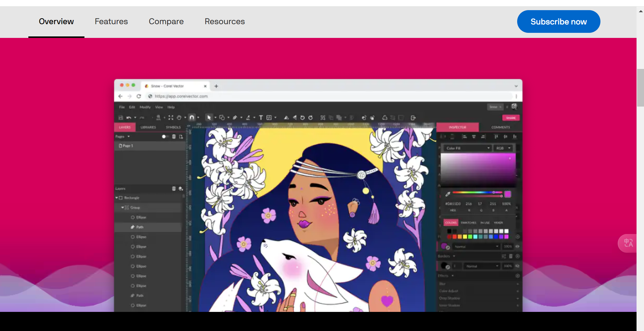Click the zoom magnifier icon in toolbar
644x331 pixels.
tap(158, 118)
